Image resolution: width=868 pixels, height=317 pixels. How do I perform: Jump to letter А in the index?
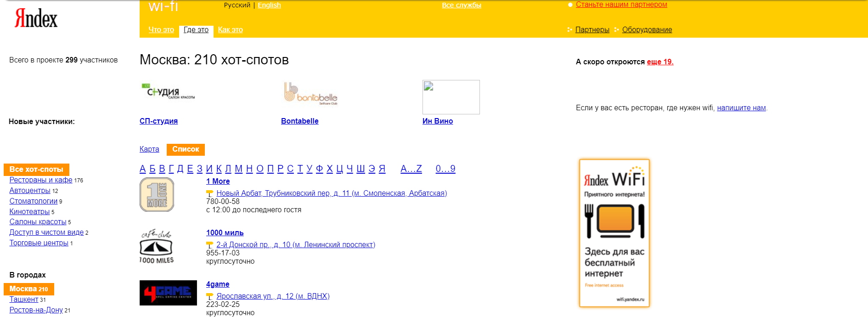pyautogui.click(x=143, y=169)
